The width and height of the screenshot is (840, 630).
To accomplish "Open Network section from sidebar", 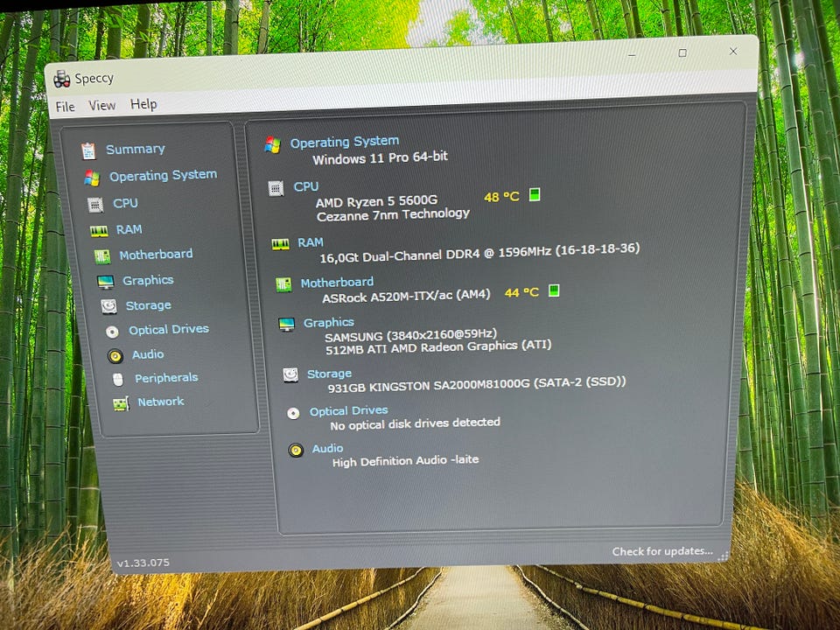I will click(x=161, y=402).
